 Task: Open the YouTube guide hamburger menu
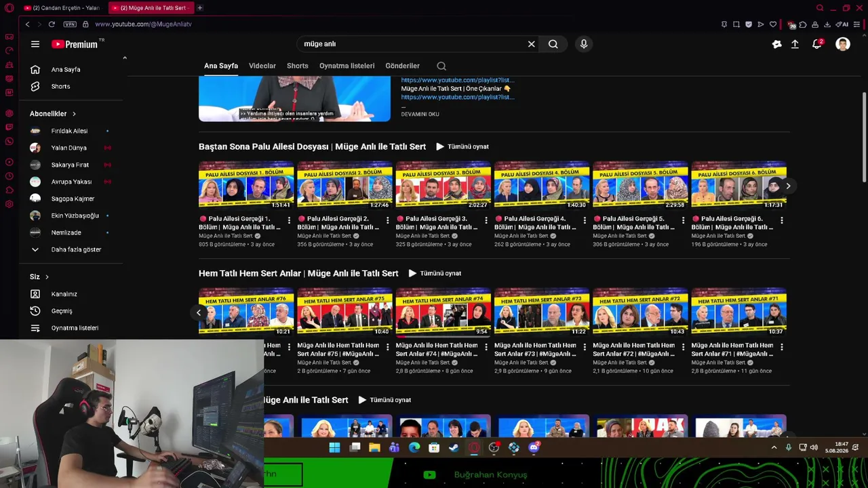[x=35, y=44]
